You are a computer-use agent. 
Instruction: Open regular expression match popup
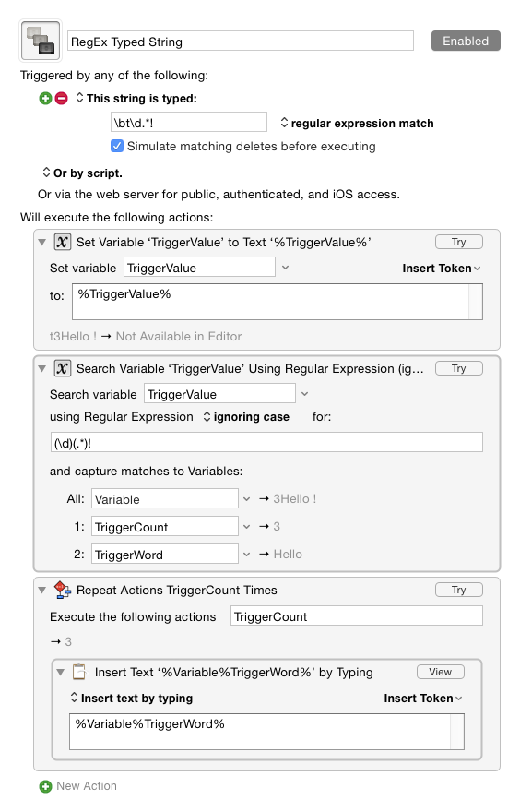click(x=357, y=124)
